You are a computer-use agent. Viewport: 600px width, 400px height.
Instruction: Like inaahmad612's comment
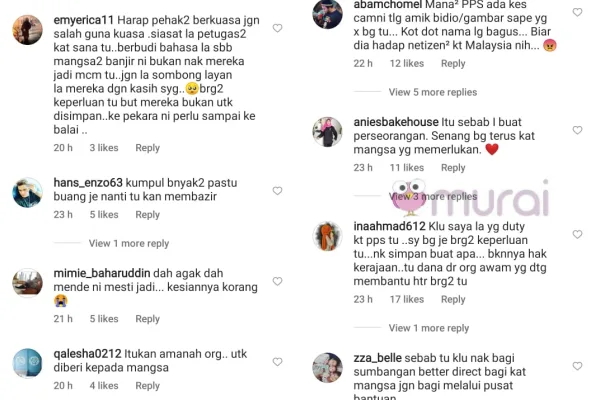(577, 234)
